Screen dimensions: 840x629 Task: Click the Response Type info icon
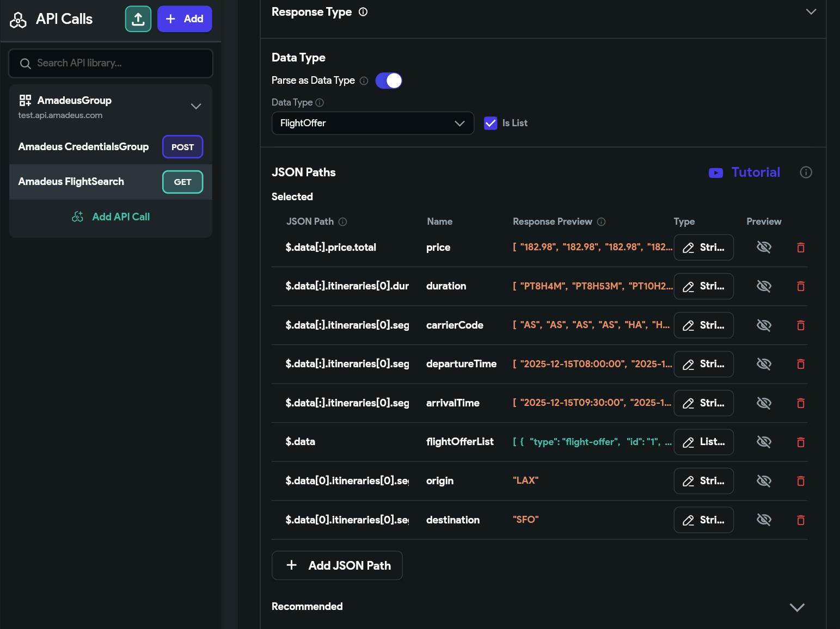pos(363,12)
